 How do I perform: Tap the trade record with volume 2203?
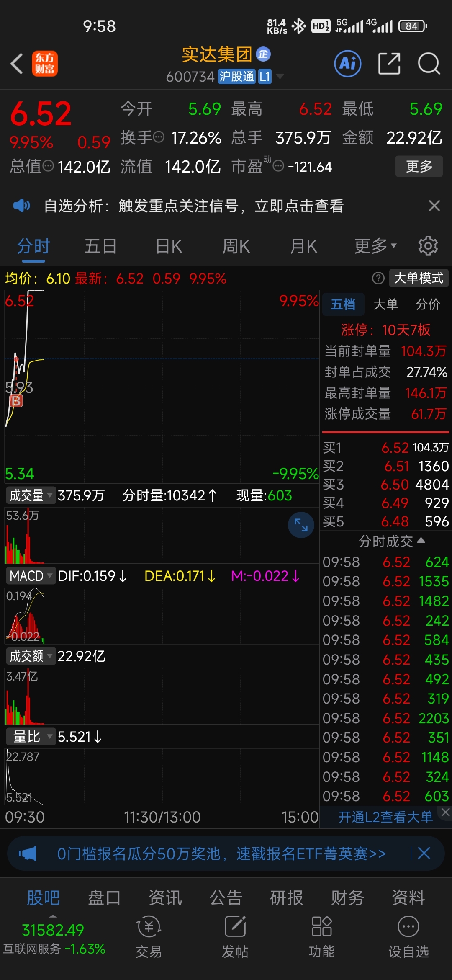385,718
